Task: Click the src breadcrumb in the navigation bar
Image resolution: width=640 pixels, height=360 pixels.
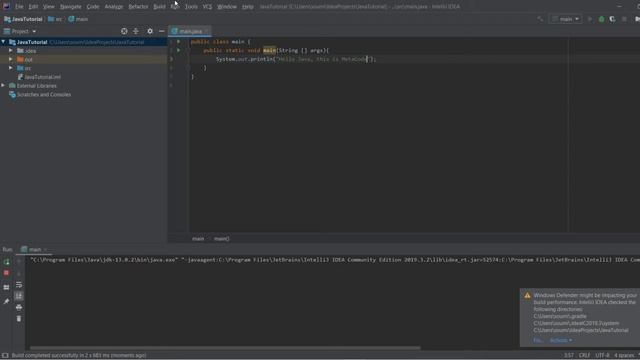Action: tap(55, 19)
